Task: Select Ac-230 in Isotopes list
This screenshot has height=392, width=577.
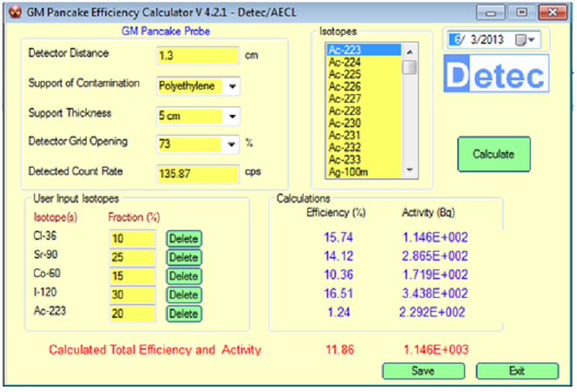Action: pos(364,123)
